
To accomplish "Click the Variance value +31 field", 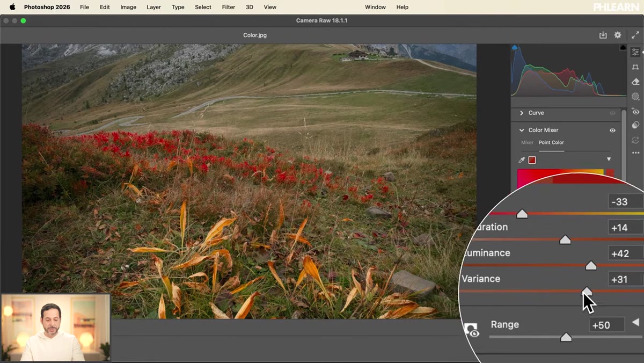I will click(x=625, y=279).
